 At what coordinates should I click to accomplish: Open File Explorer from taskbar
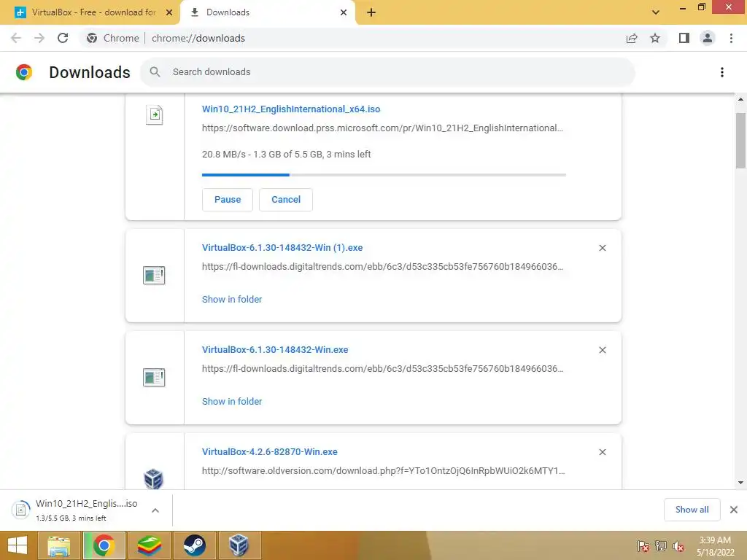click(58, 545)
